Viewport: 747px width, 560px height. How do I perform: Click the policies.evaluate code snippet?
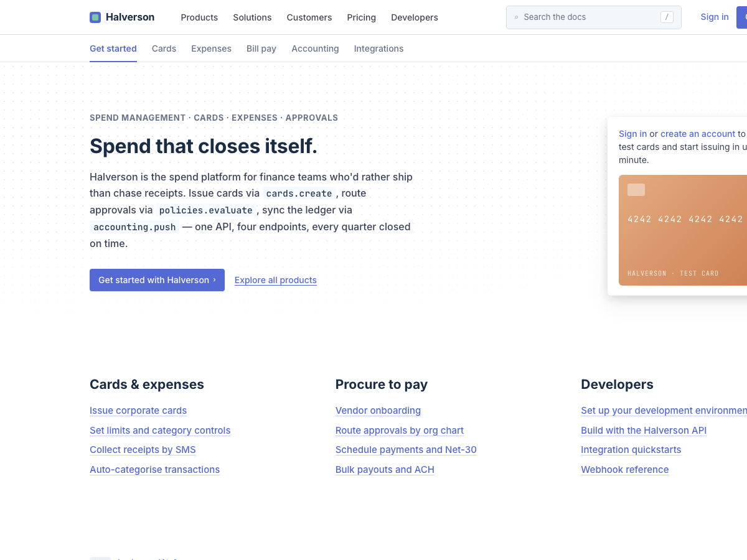coord(206,210)
